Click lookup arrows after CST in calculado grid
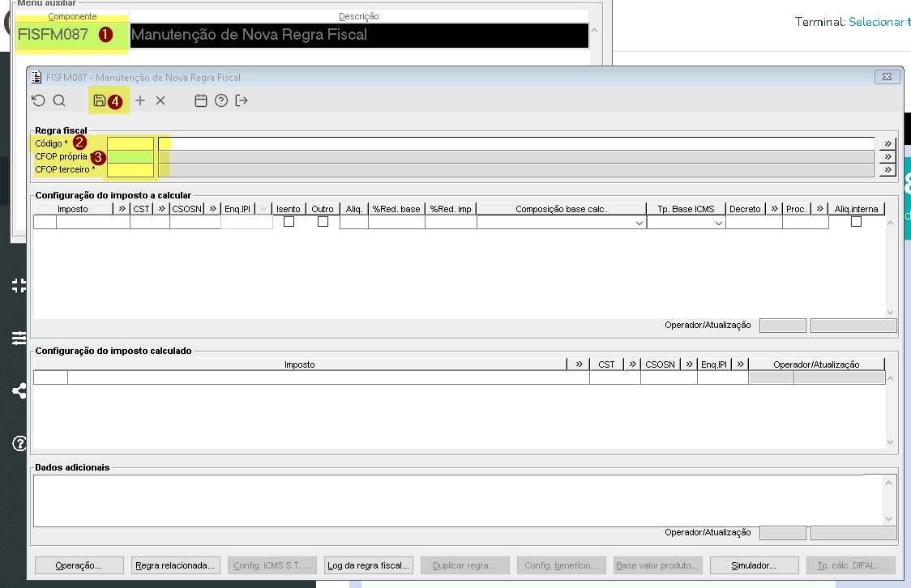This screenshot has height=588, width=911. [x=632, y=364]
